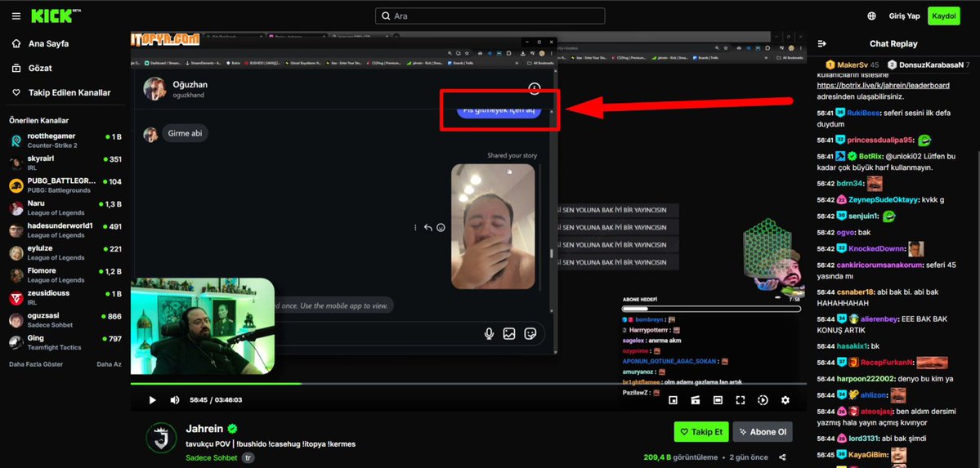Screen dimensions: 980x468
Task: Open the globe language selector
Action: tap(872, 16)
